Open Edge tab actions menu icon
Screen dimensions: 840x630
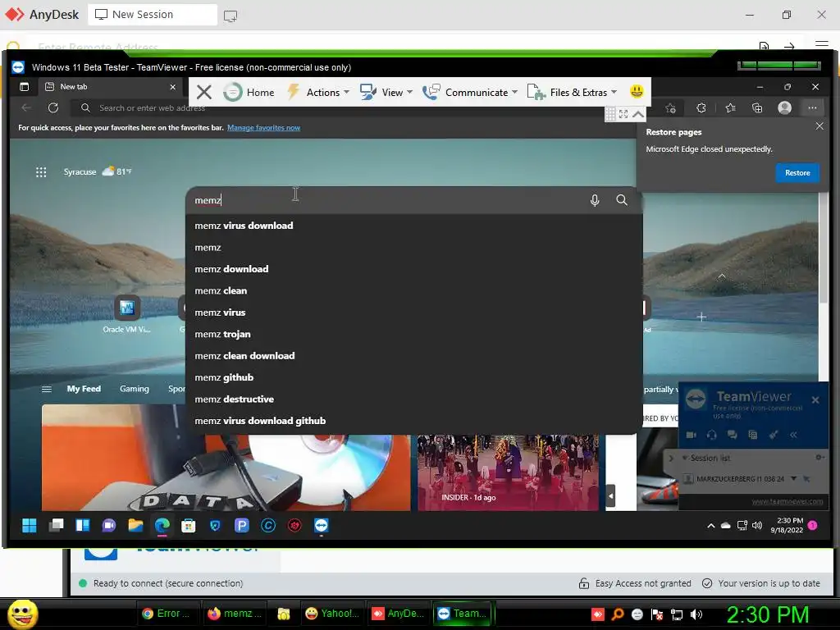[24, 87]
